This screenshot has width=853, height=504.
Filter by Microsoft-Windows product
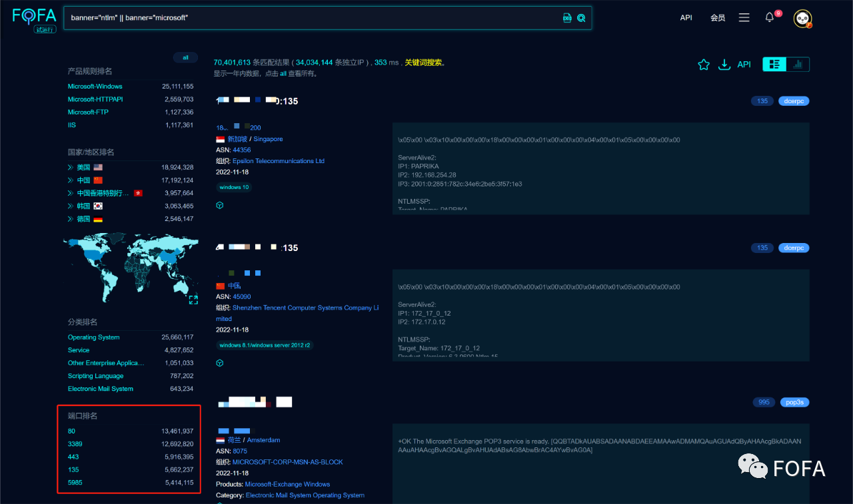tap(95, 87)
